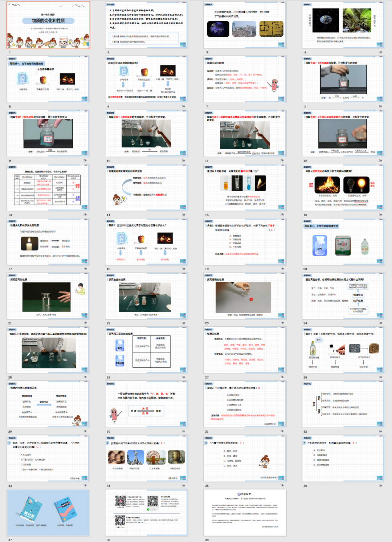Click the transition star icon under slide 9
Screen dimensions: 392x542
(85, 160)
